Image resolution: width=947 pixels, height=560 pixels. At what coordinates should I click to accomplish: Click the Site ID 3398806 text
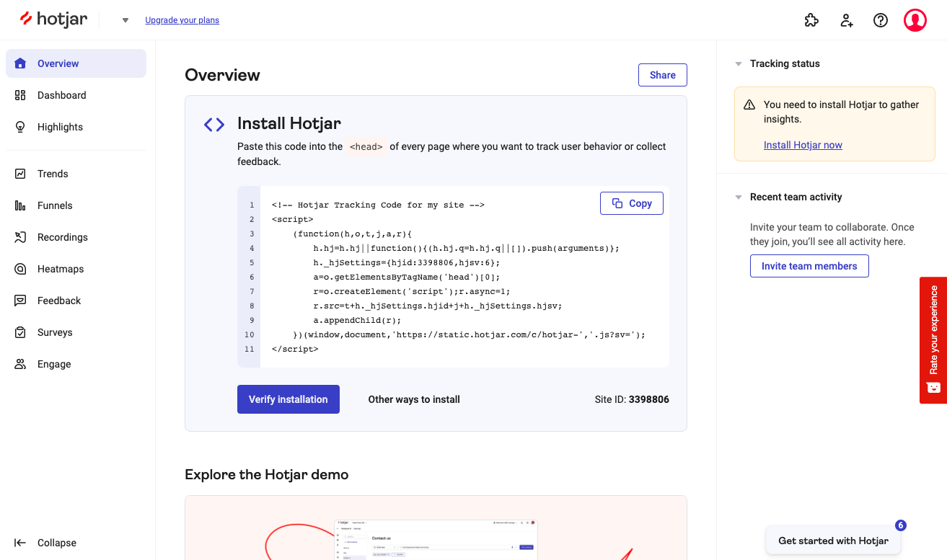pos(632,399)
